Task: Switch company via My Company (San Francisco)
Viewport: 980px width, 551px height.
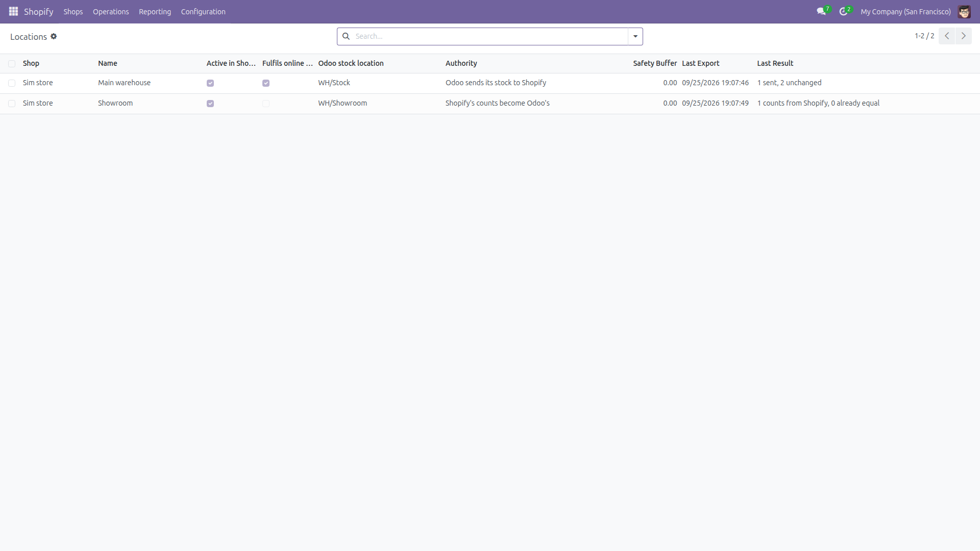Action: click(x=905, y=12)
